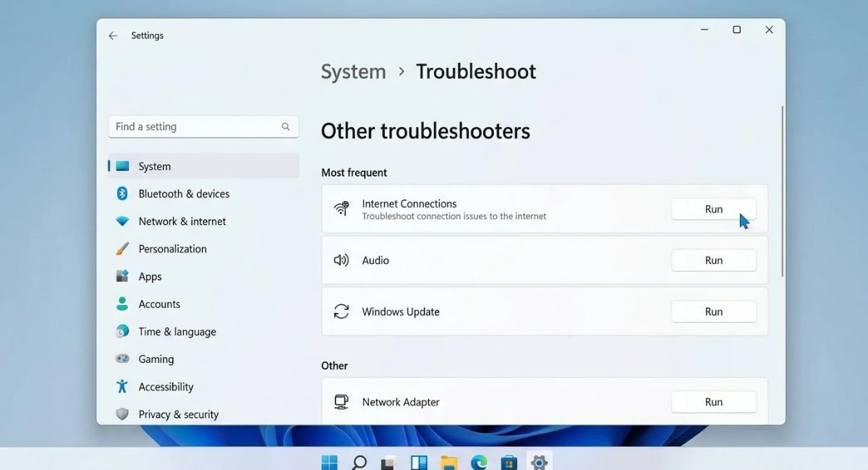Select Privacy & security label in sidebar
Viewport: 868px width, 470px height.
(179, 414)
